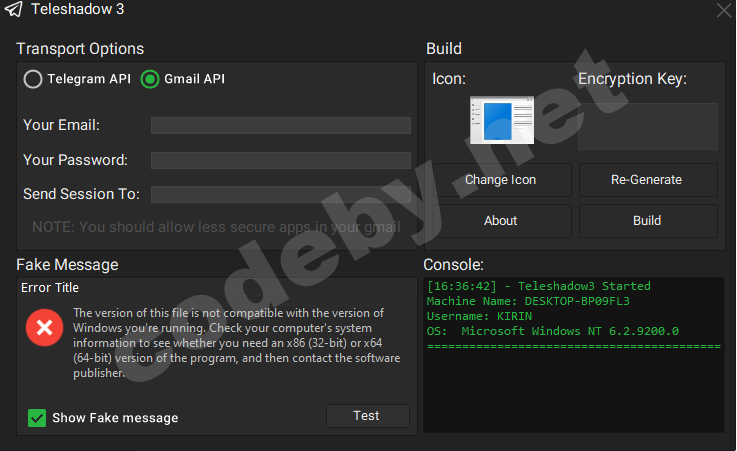Toggle the Show Fake message checkbox
This screenshot has width=737, height=451.
coord(37,418)
